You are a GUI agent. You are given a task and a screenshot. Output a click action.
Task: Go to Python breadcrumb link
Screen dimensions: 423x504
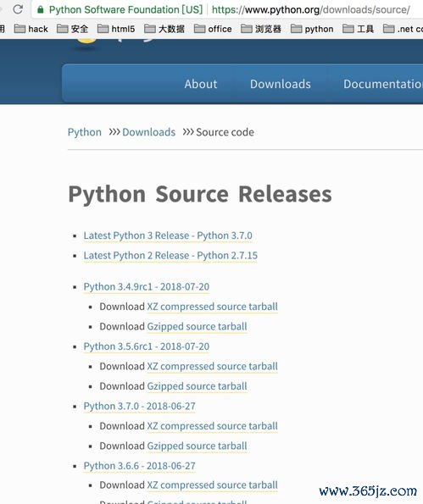tap(84, 132)
